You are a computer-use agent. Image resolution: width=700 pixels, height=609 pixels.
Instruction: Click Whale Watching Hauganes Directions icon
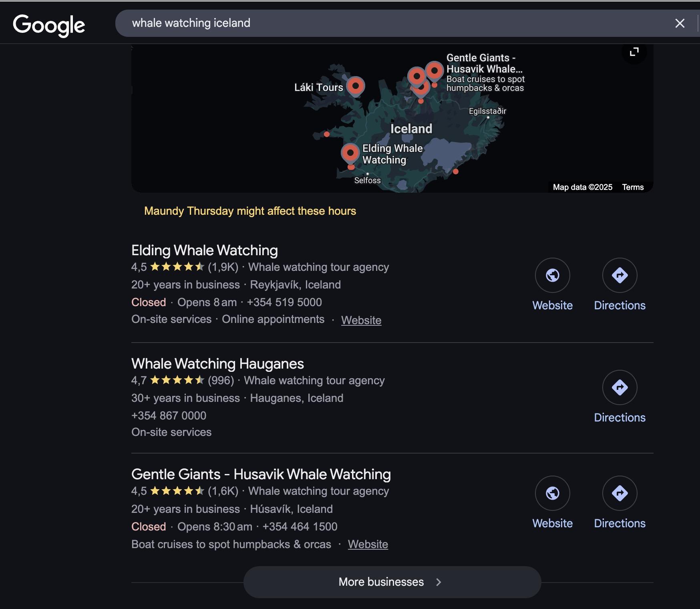(620, 387)
